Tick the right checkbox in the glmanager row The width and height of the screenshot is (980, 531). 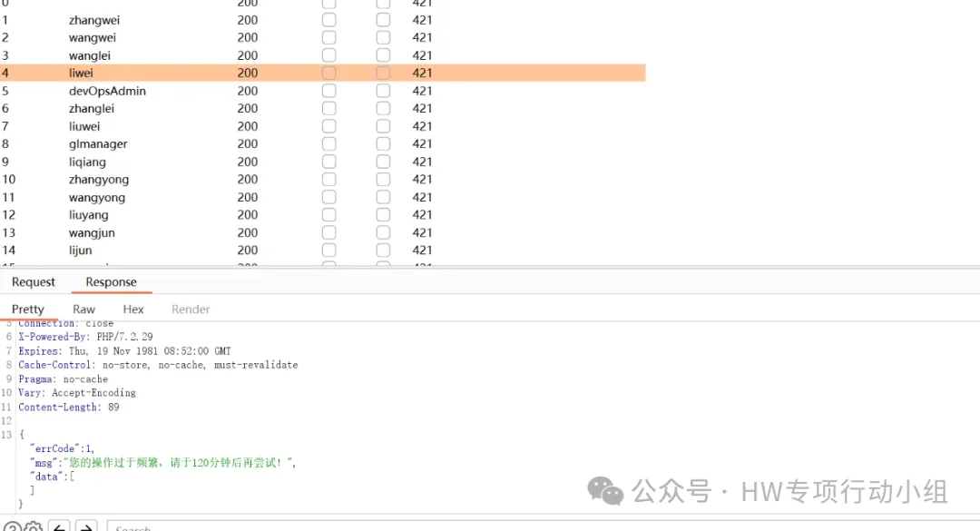coord(383,143)
